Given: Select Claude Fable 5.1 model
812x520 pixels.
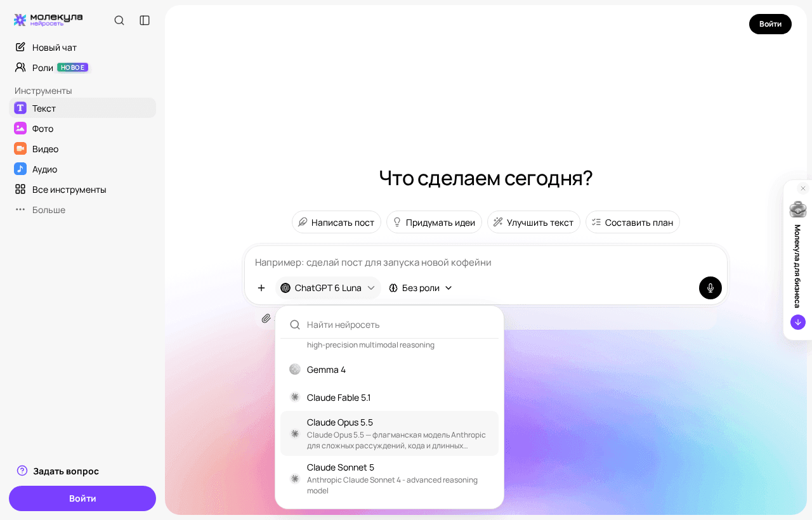Looking at the screenshot, I should (390, 397).
